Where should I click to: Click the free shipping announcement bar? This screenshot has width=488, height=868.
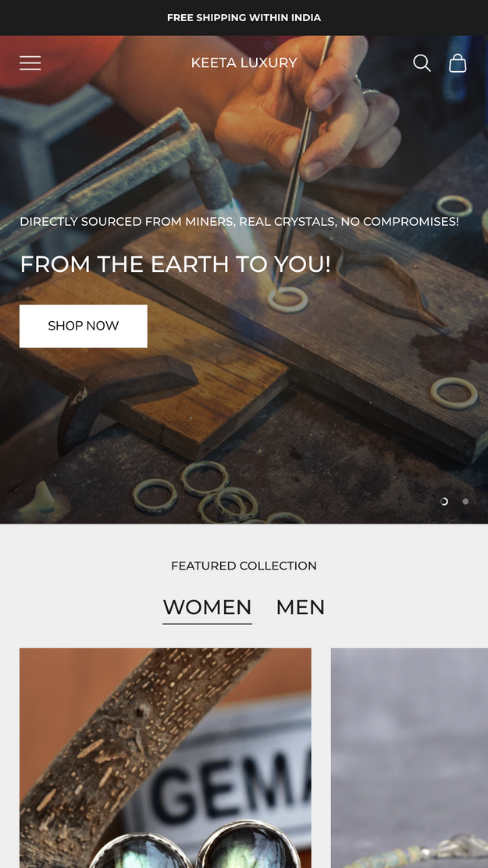click(x=244, y=18)
